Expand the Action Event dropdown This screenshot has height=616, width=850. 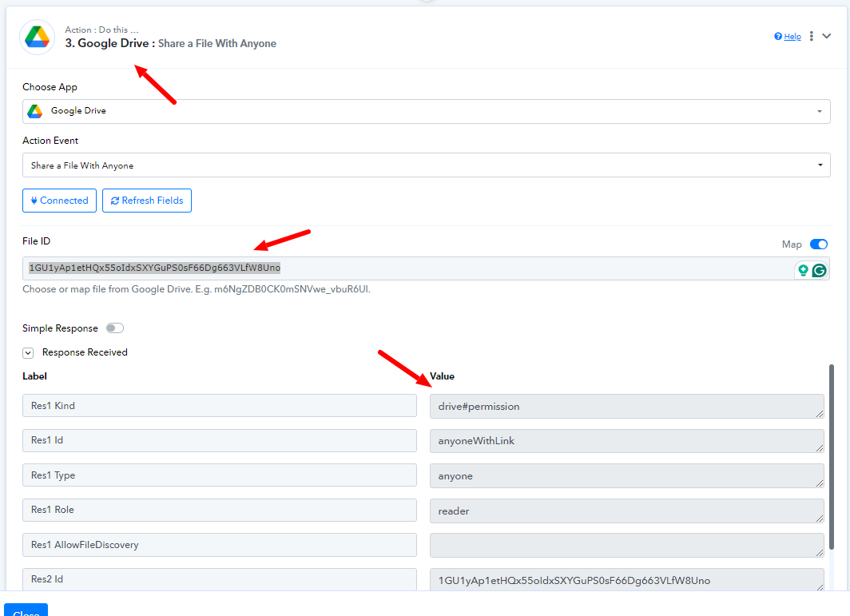click(x=426, y=165)
